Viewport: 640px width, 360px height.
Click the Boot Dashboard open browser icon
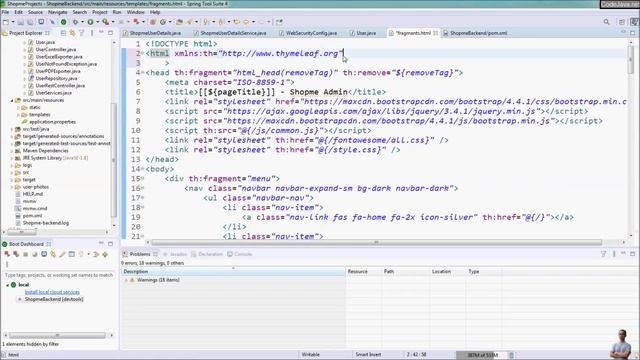35,254
